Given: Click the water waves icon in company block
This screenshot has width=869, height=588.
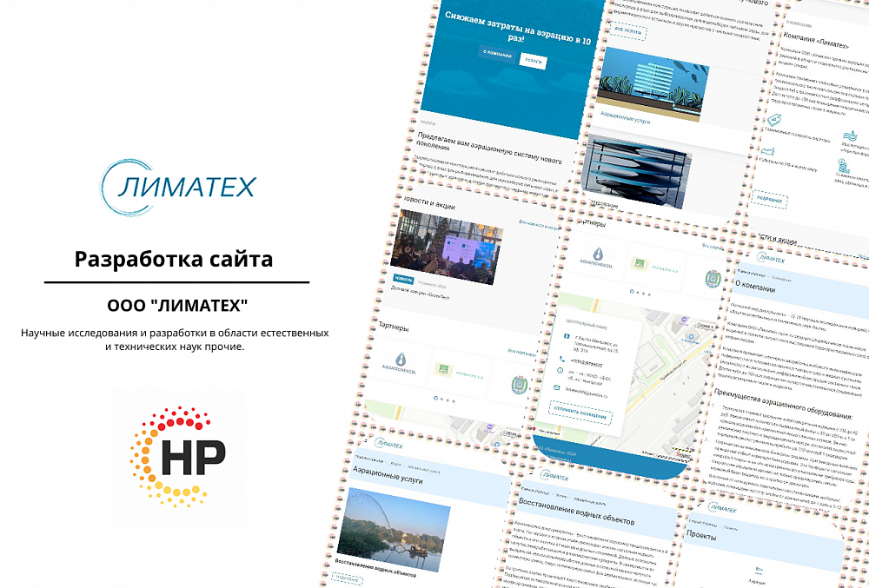Looking at the screenshot, I should [850, 135].
